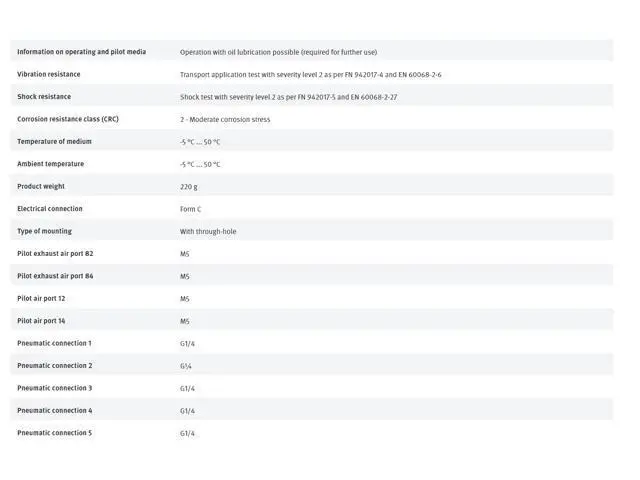This screenshot has height=480, width=640.
Task: Click the 'Pilot exhaust air port 84' label
Action: point(55,275)
